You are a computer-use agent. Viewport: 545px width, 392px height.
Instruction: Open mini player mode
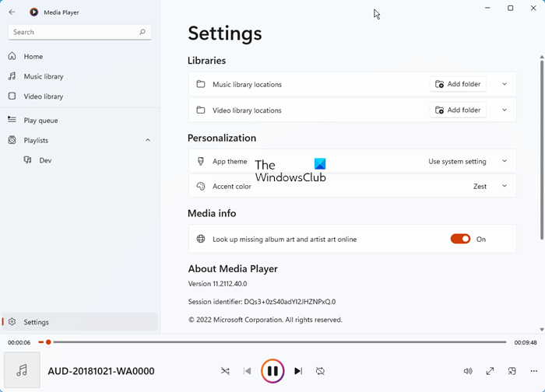(512, 372)
